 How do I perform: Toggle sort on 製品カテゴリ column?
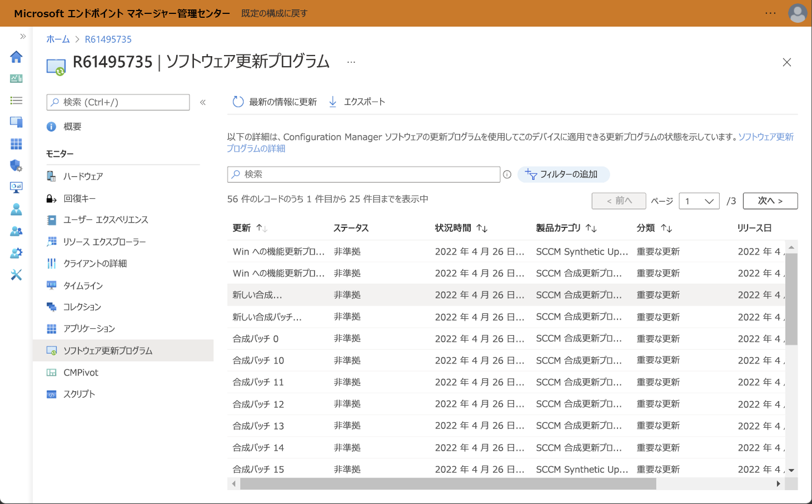[x=591, y=228]
